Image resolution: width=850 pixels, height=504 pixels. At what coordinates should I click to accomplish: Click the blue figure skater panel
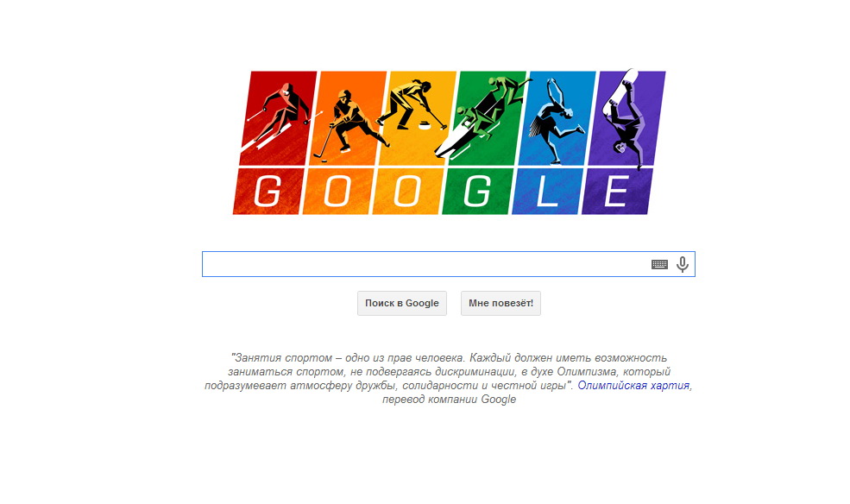[557, 118]
